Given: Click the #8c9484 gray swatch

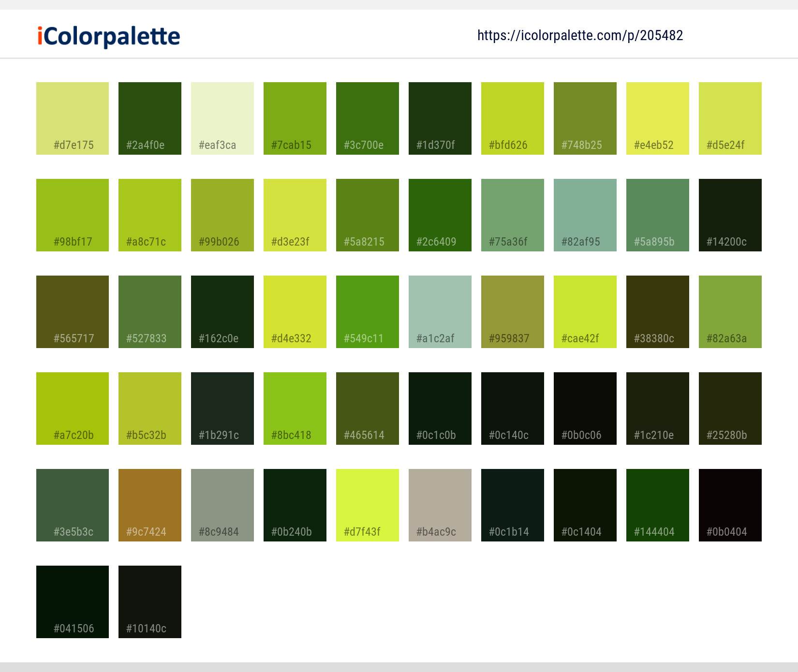Looking at the screenshot, I should click(x=222, y=505).
